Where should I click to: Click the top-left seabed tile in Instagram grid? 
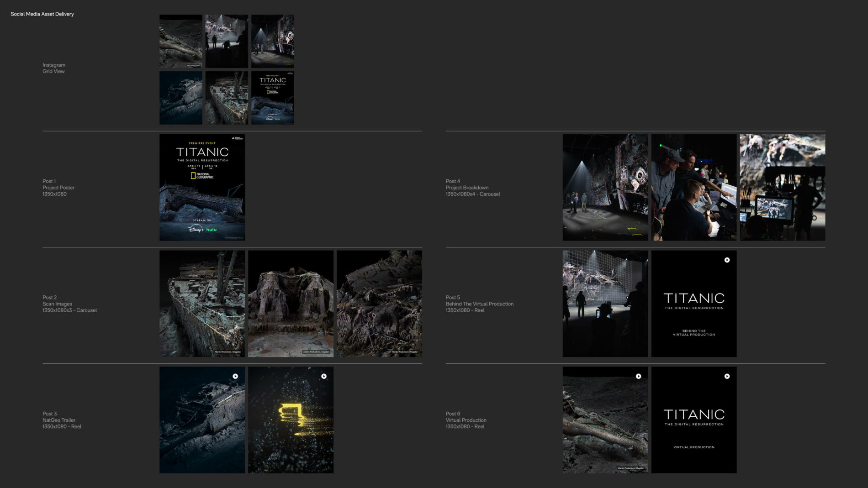coord(181,41)
